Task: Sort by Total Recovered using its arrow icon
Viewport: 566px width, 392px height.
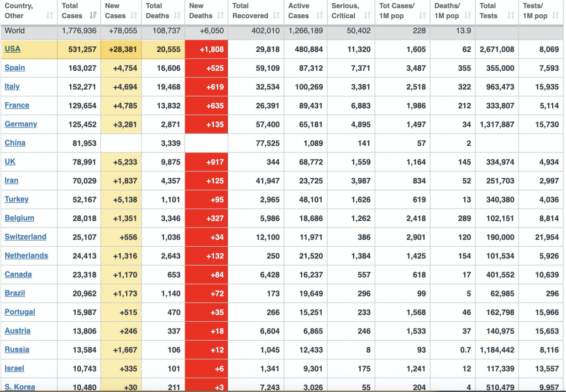Action: [x=277, y=16]
